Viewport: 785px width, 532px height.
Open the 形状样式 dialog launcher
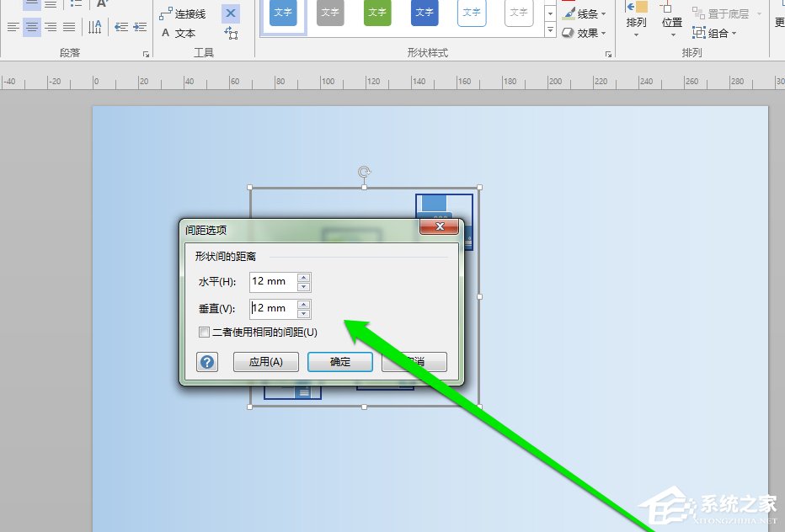(x=609, y=54)
